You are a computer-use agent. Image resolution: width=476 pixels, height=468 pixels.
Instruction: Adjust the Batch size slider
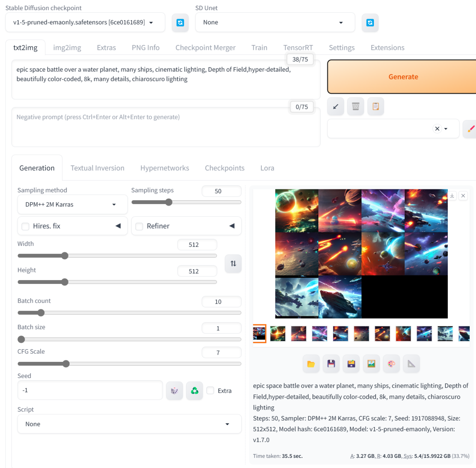point(130,339)
